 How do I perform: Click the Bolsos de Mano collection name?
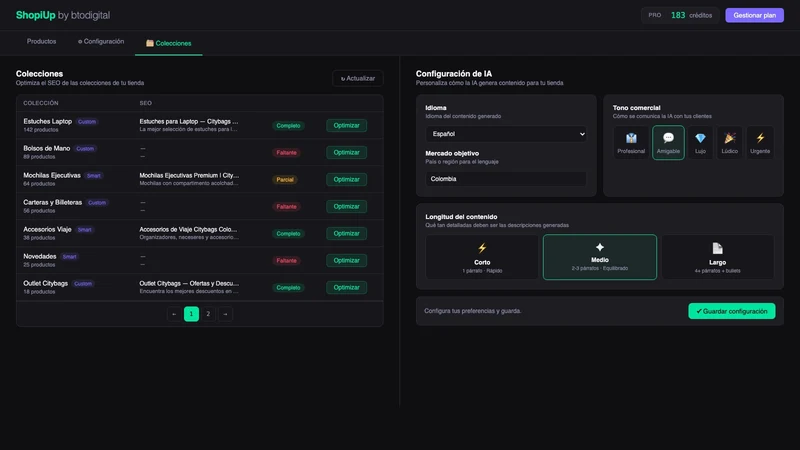46,148
